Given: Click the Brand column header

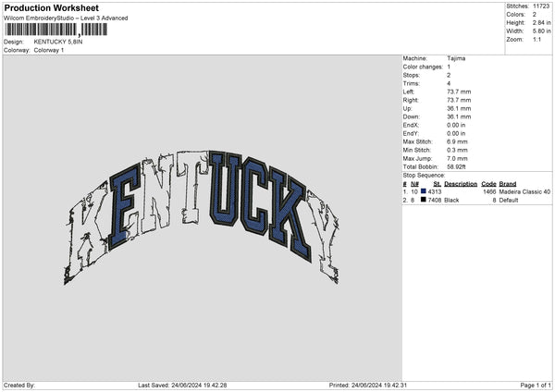Looking at the screenshot, I should point(508,184).
